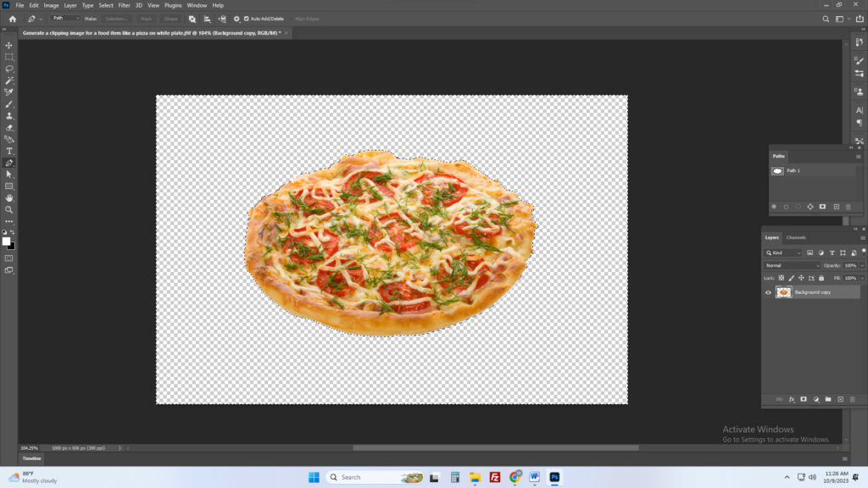Select the Rectangular Marquee tool
This screenshot has height=488, width=868.
click(8, 57)
